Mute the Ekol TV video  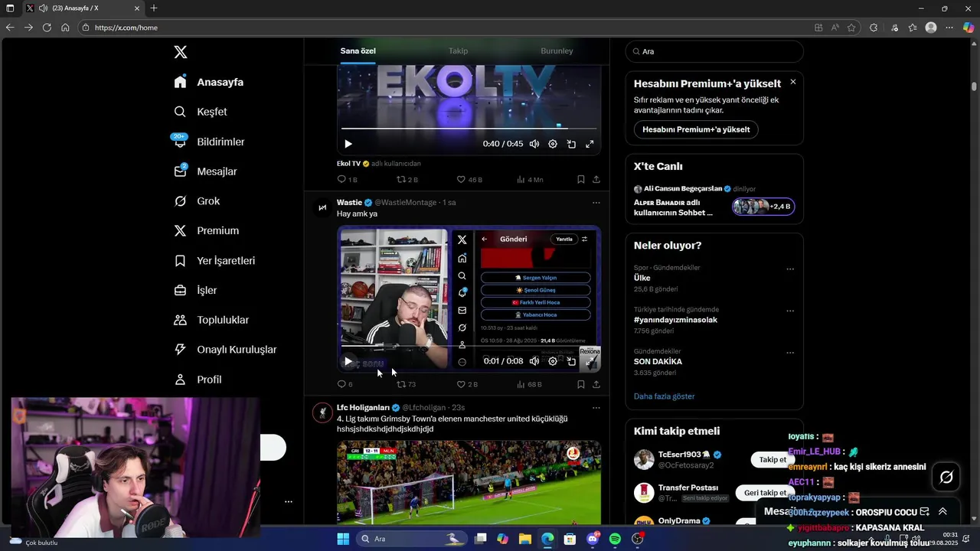(534, 144)
